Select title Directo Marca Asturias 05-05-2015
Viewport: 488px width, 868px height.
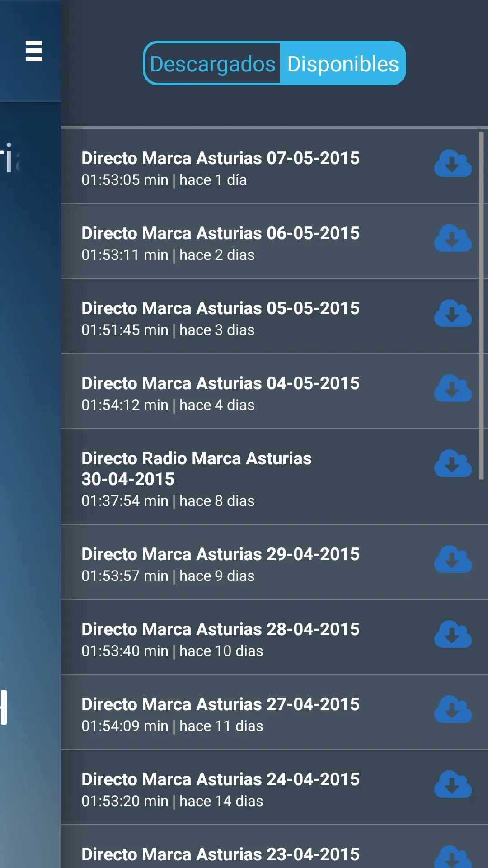point(221,308)
